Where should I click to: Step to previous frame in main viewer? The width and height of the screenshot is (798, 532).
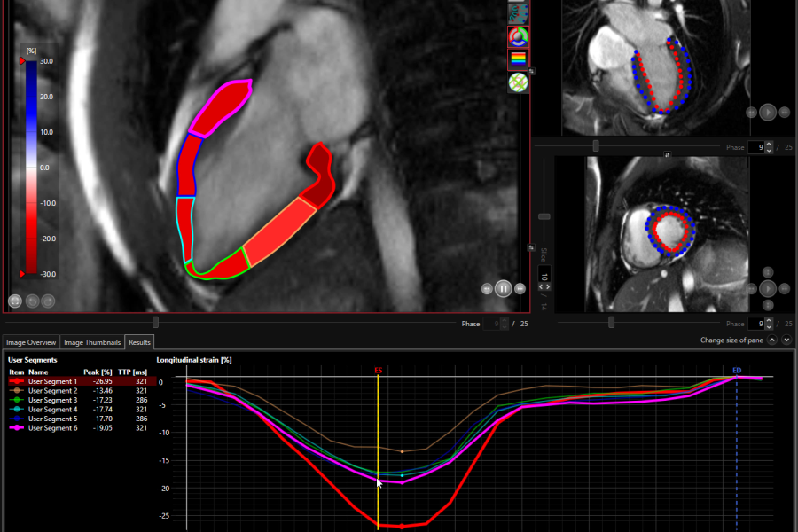pos(487,288)
